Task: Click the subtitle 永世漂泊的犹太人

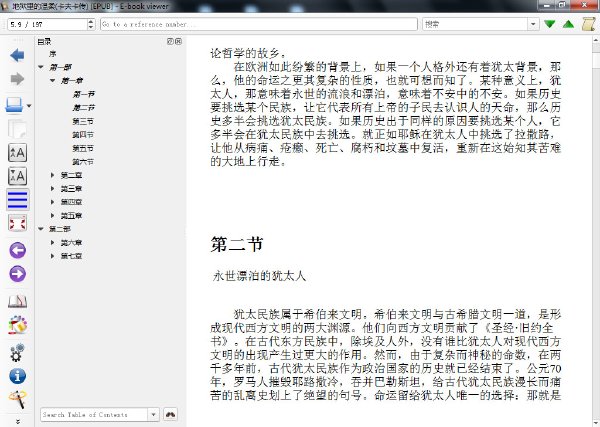Action: (x=259, y=276)
